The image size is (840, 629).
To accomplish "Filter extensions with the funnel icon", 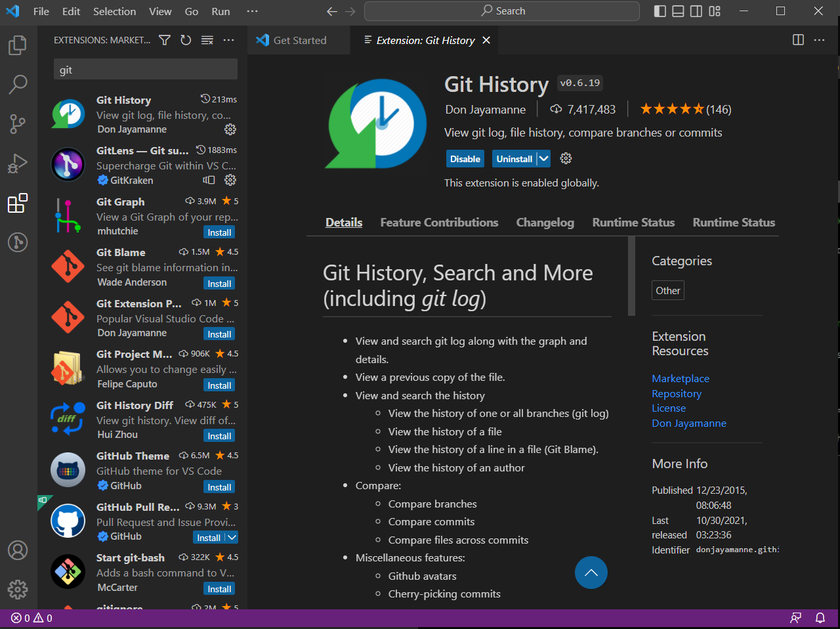I will coord(165,40).
